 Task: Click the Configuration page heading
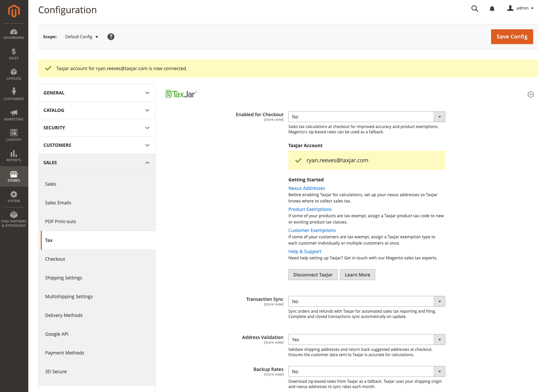pos(67,10)
